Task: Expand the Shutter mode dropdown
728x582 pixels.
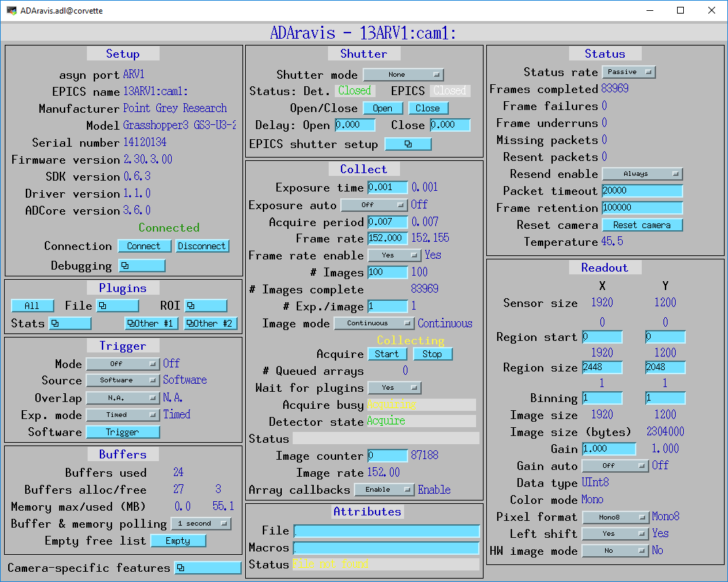Action: 403,74
